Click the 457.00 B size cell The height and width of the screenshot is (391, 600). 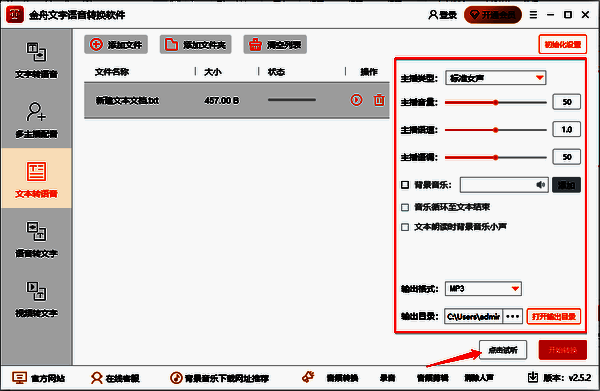tap(222, 100)
